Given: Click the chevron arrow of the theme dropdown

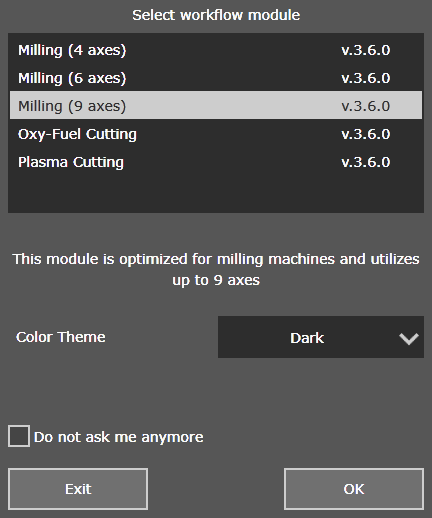Looking at the screenshot, I should point(409,339).
